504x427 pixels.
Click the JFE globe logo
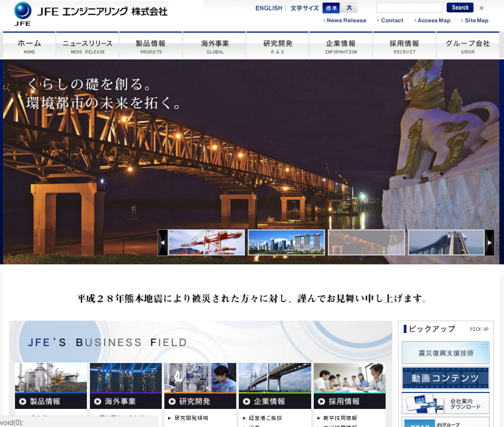[23, 14]
